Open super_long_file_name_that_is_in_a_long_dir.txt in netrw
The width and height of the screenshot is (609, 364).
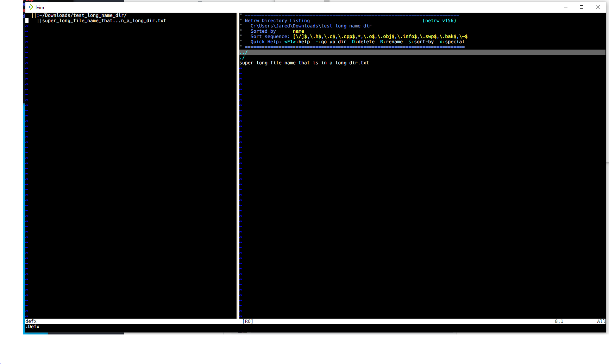pos(304,63)
